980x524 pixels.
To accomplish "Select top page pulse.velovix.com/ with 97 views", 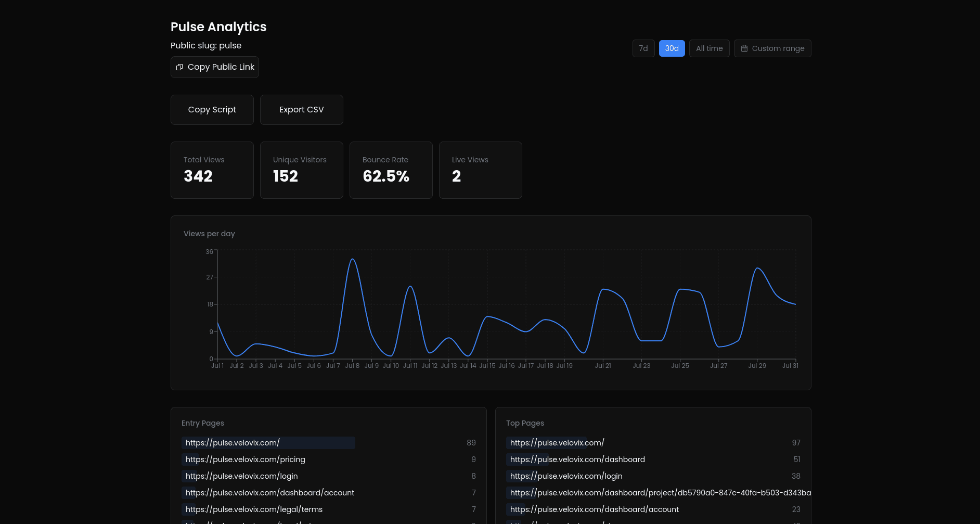I will [653, 443].
